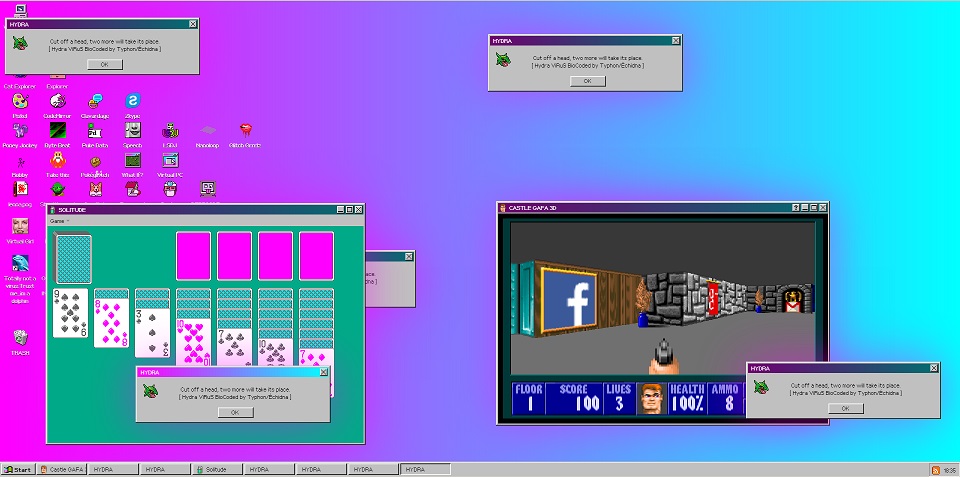Click the SCORE 100 readout in the HUD
The image size is (960, 477).
[x=574, y=398]
